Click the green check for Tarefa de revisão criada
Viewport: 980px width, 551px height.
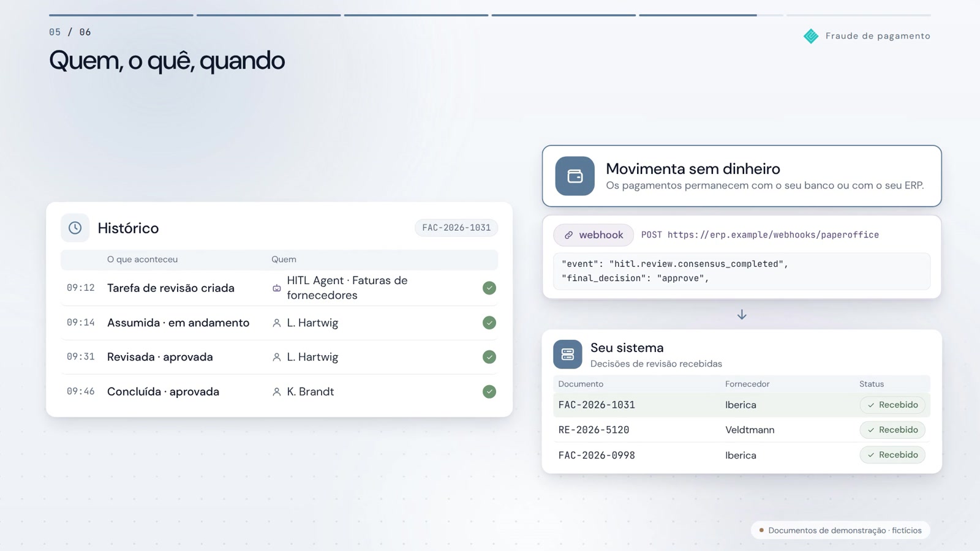click(x=489, y=288)
